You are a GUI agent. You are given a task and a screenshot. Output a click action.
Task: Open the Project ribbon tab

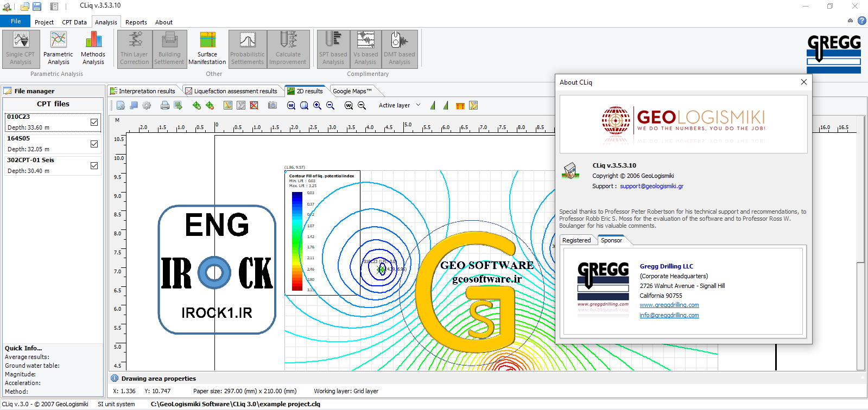coord(44,22)
